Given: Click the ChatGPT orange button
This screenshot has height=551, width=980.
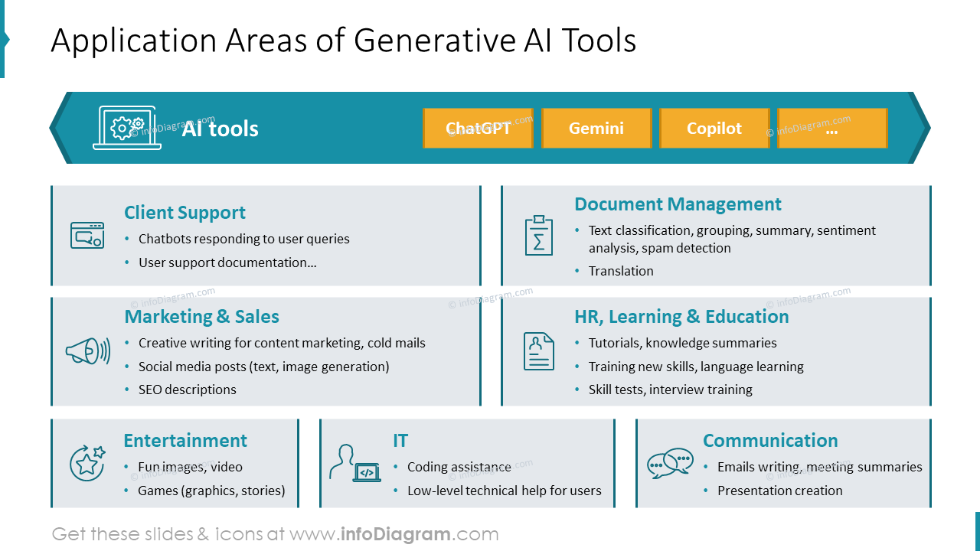Looking at the screenshot, I should (x=478, y=128).
